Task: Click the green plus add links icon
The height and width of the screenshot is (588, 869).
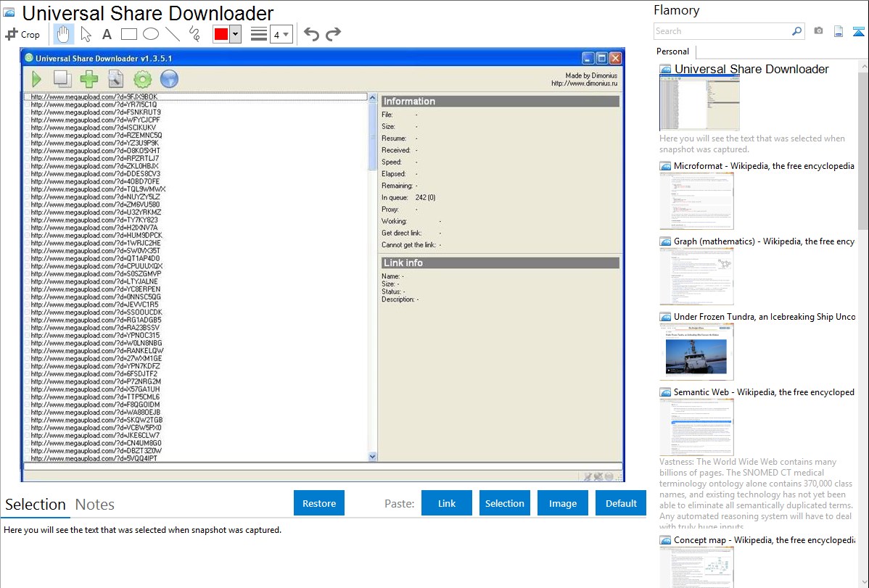Action: (x=88, y=79)
